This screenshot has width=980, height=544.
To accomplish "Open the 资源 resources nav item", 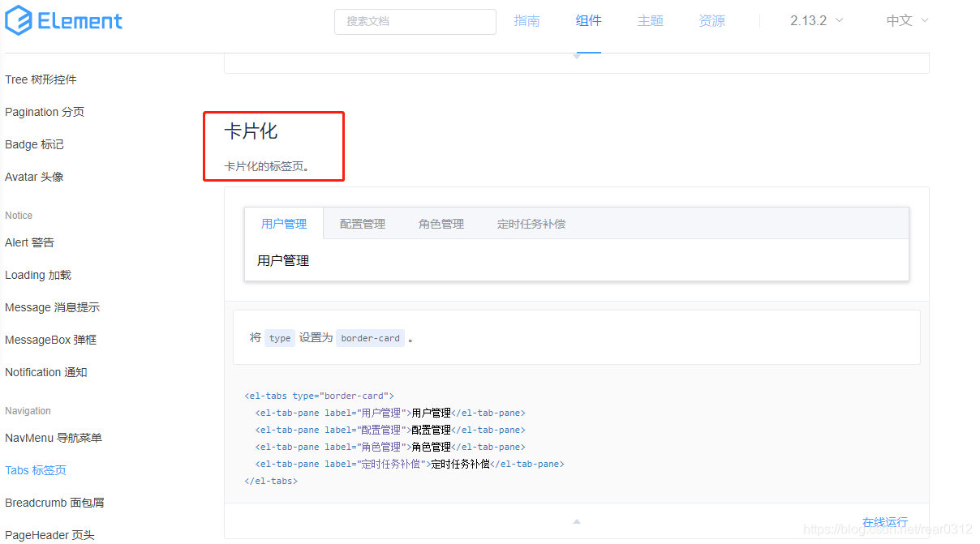I will (712, 21).
